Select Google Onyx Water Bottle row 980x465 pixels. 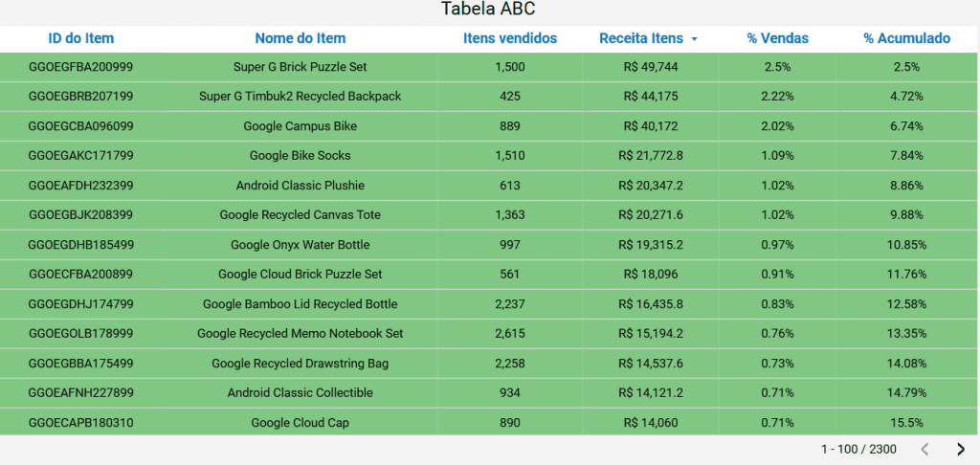coord(301,245)
